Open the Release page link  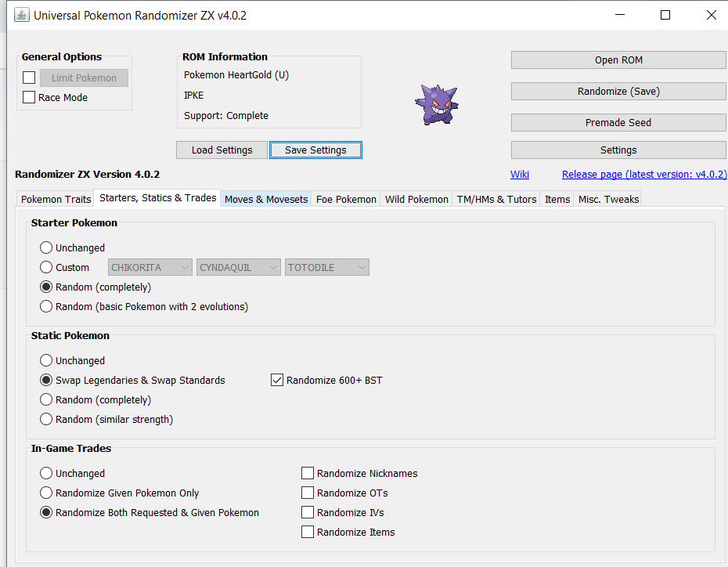[x=644, y=174]
